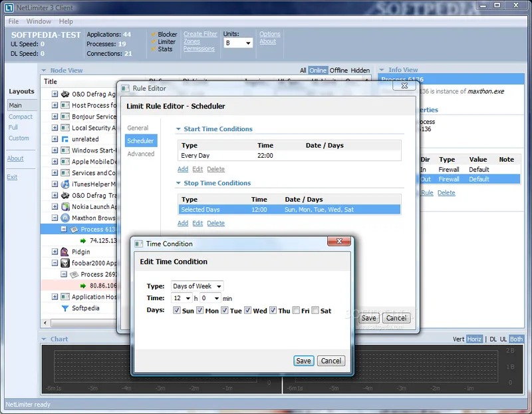Open the Options link

pos(270,34)
